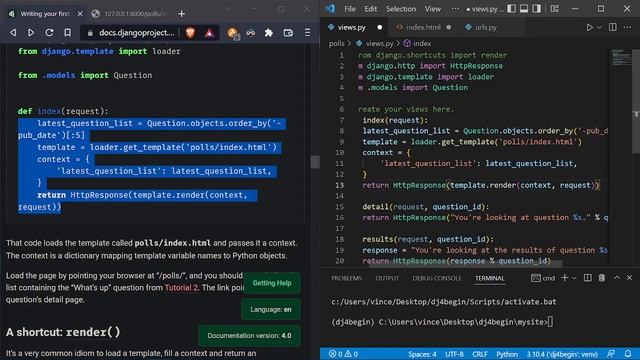
Task: Close the terminal panel
Action: click(x=629, y=278)
